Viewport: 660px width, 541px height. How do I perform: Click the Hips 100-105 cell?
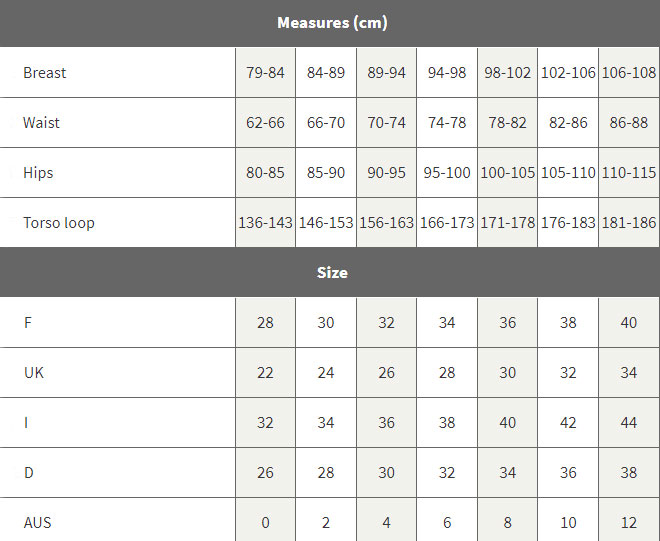(x=508, y=173)
